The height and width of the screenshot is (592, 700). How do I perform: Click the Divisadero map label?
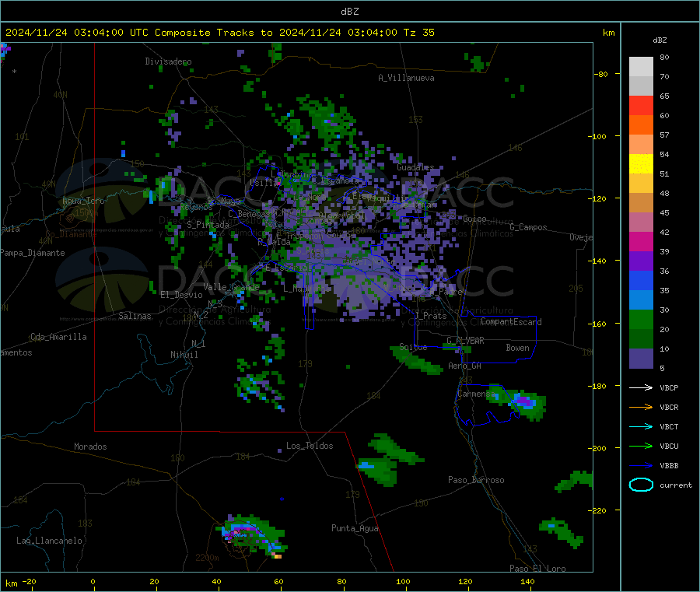pyautogui.click(x=168, y=61)
